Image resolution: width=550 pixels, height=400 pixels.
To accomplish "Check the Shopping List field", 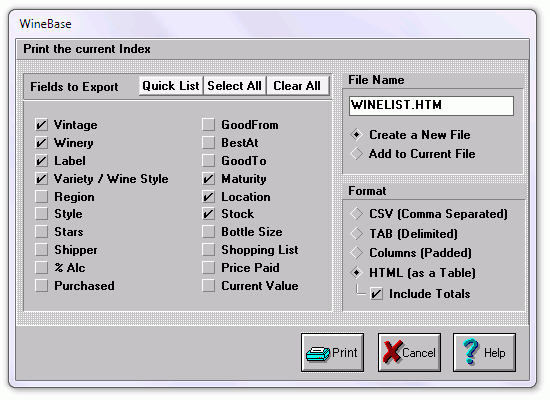I will coord(208,250).
